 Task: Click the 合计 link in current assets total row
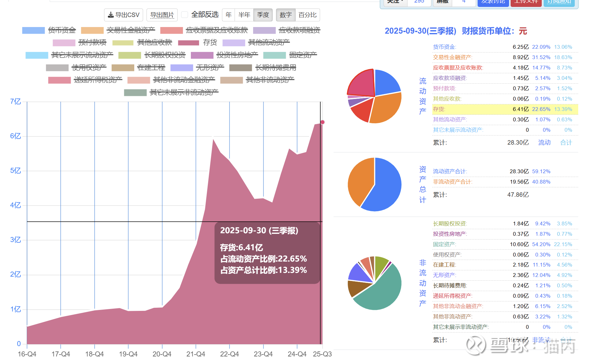click(566, 143)
